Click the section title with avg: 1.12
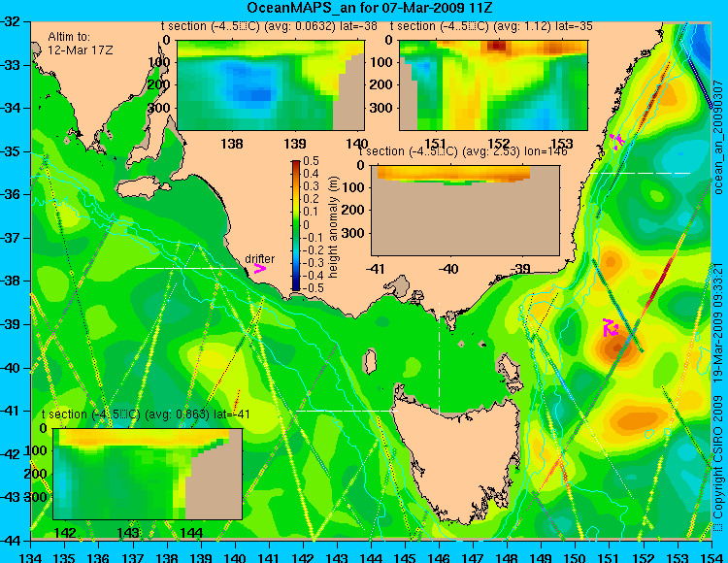 491,26
